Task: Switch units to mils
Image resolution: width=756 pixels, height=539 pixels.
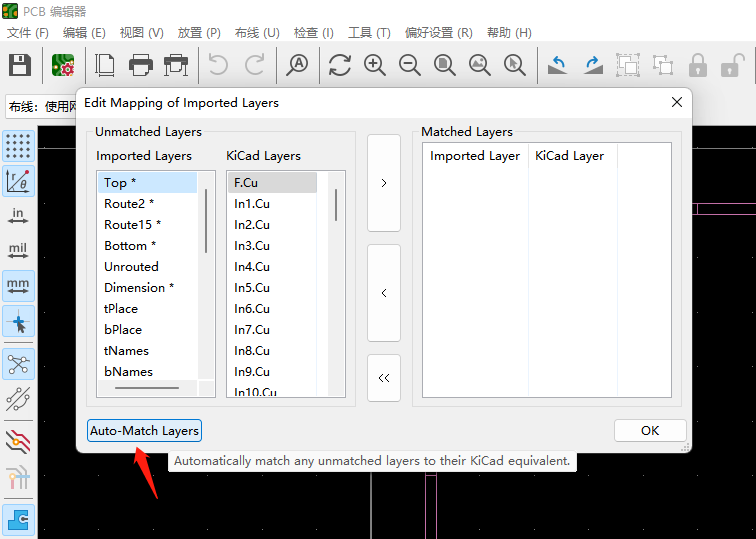Action: (x=18, y=251)
